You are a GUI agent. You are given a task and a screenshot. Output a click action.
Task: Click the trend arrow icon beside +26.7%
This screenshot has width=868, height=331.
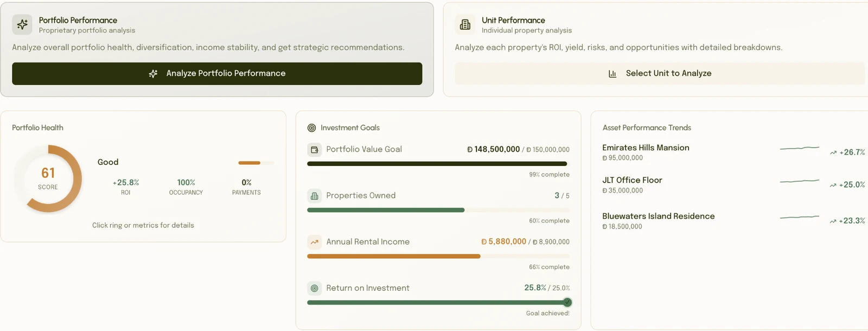[x=833, y=152]
